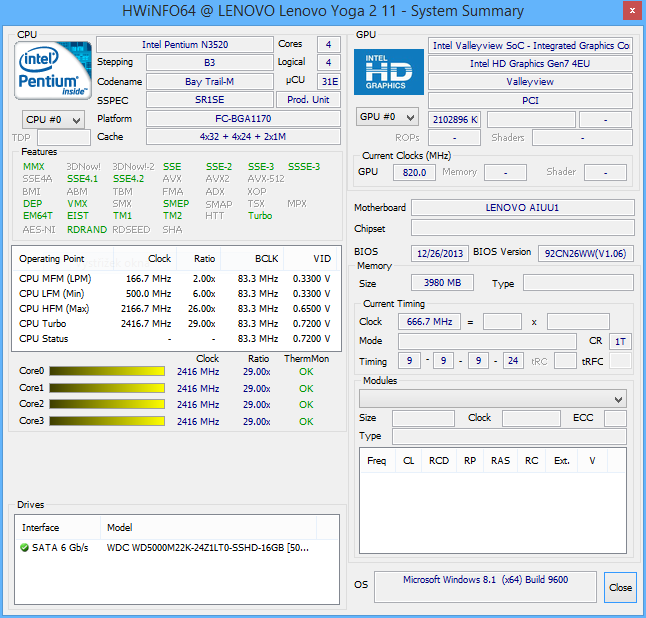
Task: Click the GPU clock 820.0 value field
Action: (x=414, y=172)
